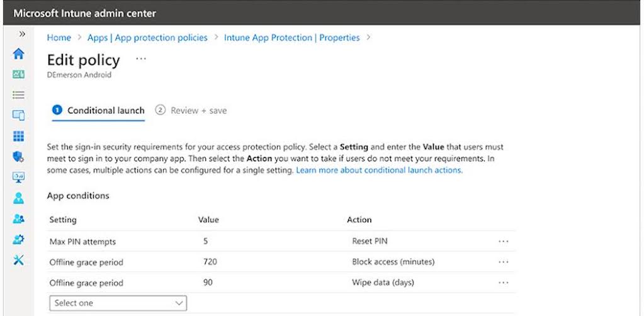
Task: Go to Home via house icon
Action: click(x=18, y=54)
